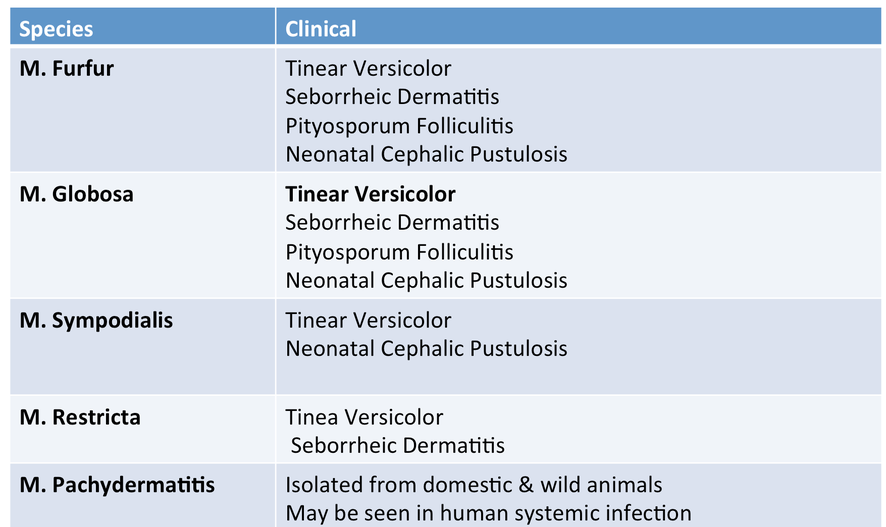
Task: Click Seborrheic Dermatitis in M. Furfur row
Action: pos(392,97)
